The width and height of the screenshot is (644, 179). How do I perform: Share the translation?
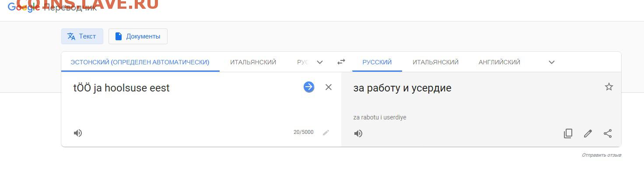coord(608,133)
